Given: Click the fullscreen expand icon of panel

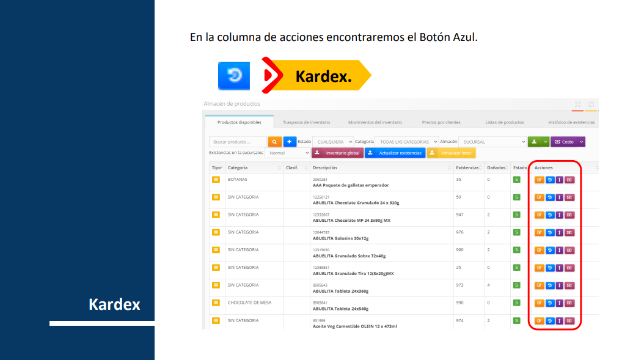Looking at the screenshot, I should [x=578, y=105].
